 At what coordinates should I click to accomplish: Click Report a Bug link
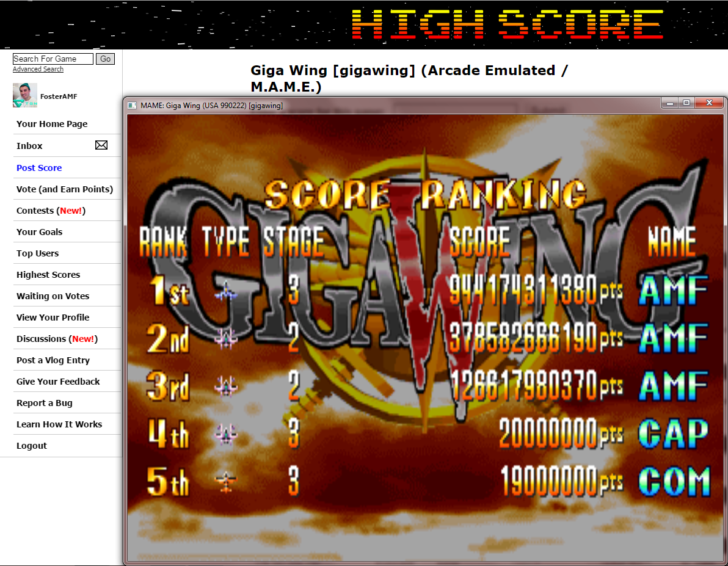pyautogui.click(x=44, y=403)
